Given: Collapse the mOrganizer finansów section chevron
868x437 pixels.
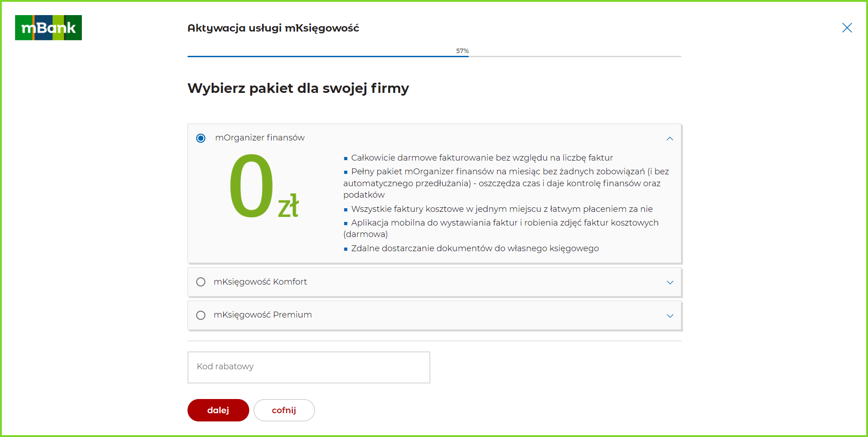Looking at the screenshot, I should [670, 139].
